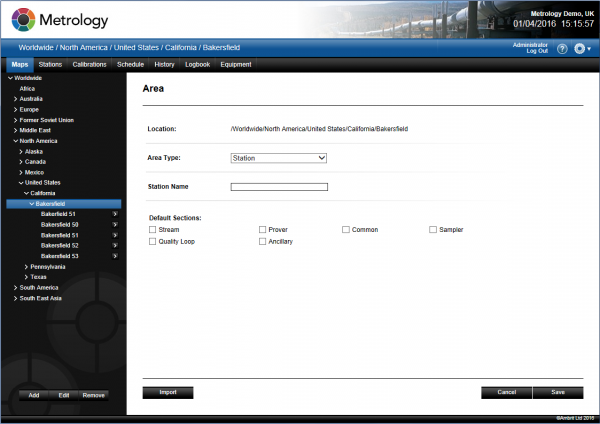Expand the South East Asia node
Image resolution: width=600 pixels, height=424 pixels.
tap(16, 298)
